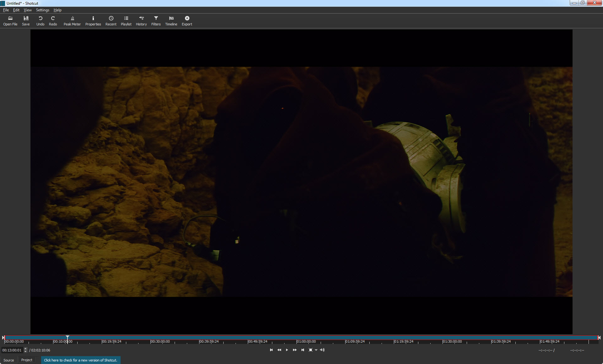Open the Playlist panel
The image size is (603, 364).
point(126,21)
